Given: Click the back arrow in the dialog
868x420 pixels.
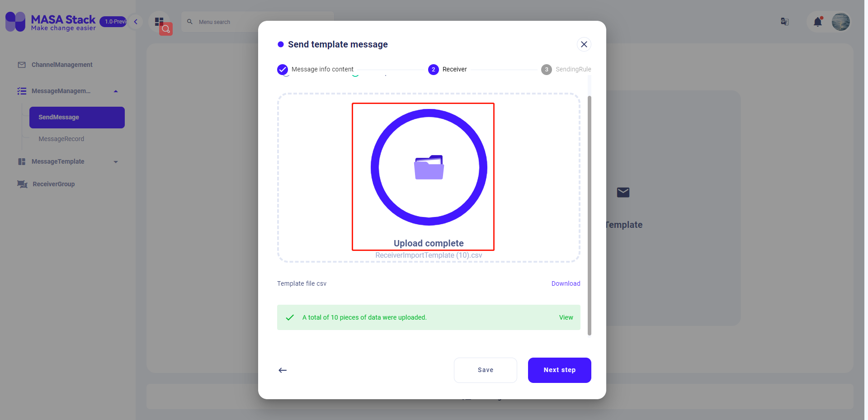Looking at the screenshot, I should [x=283, y=370].
